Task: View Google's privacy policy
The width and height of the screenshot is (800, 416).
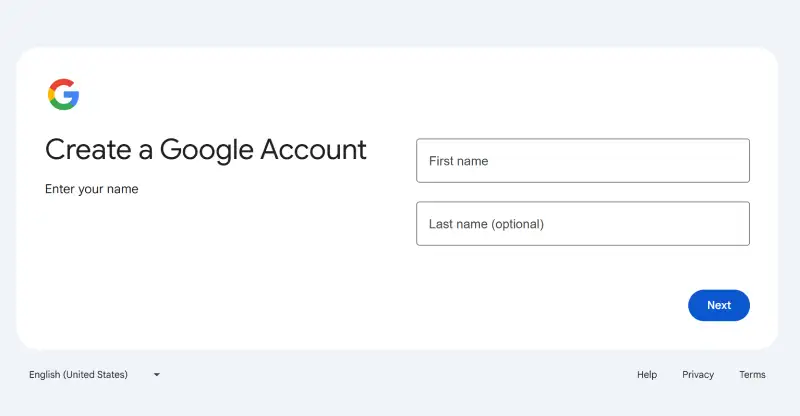Action: [x=698, y=375]
